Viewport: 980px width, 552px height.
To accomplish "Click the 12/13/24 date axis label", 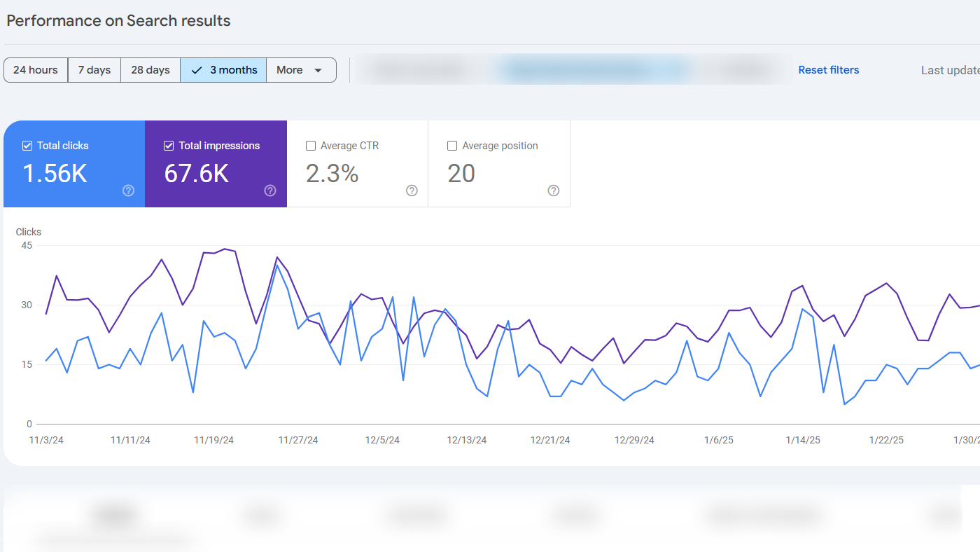I will coord(467,441).
